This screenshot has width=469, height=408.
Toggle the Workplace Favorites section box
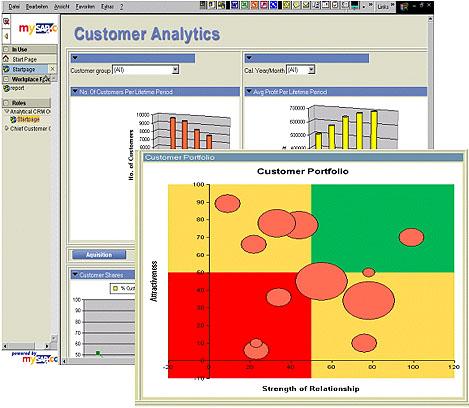[6, 79]
